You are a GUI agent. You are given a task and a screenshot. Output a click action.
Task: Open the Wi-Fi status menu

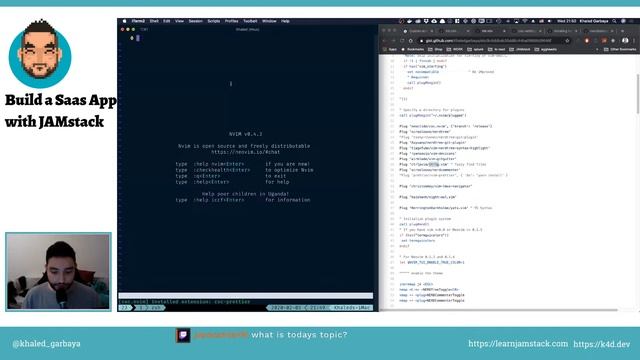525,21
